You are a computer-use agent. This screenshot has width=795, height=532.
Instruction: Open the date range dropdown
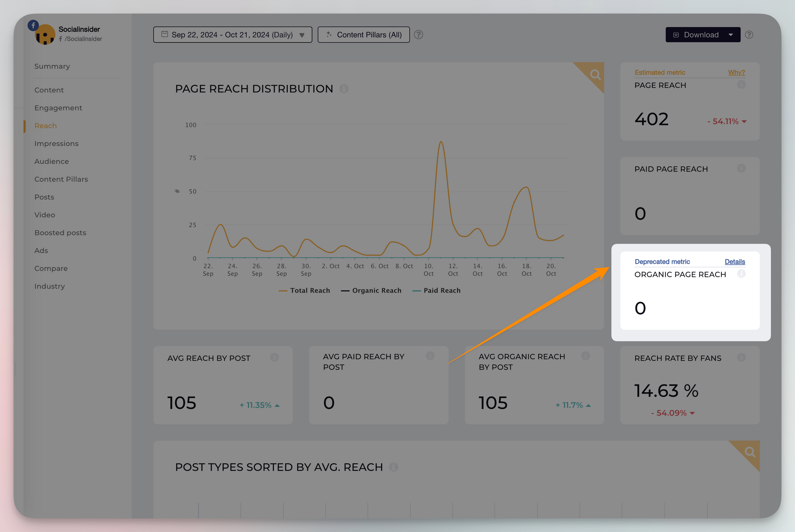[233, 35]
